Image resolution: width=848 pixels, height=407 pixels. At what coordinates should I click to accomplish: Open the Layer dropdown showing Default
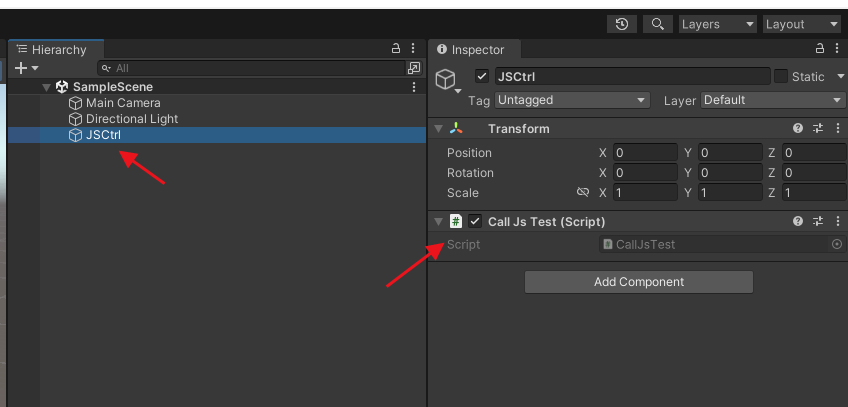point(773,100)
